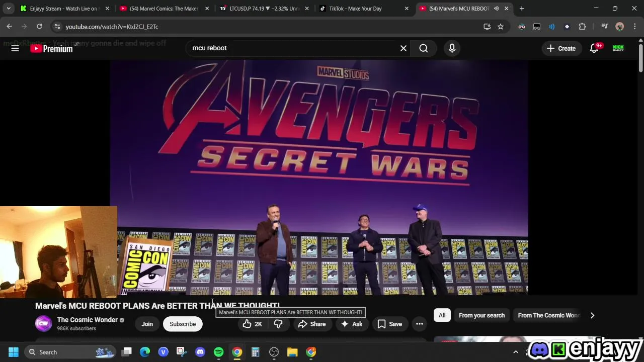Screen dimensions: 644x362
Task: Reload the YouTube page
Action: [39, 27]
